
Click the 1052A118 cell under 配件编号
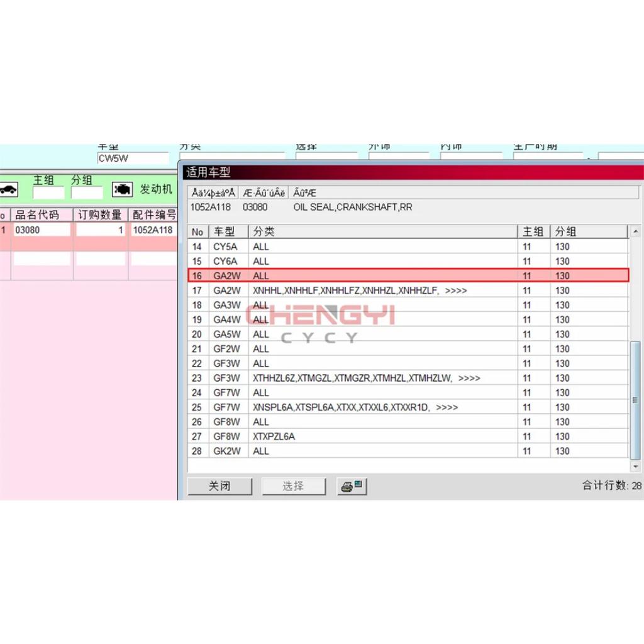pyautogui.click(x=153, y=230)
